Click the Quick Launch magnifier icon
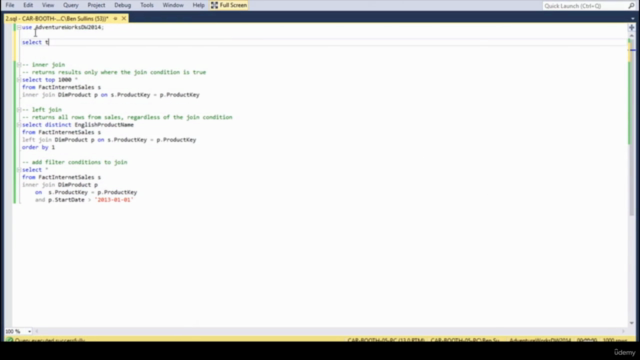The image size is (640, 360). pos(631,6)
